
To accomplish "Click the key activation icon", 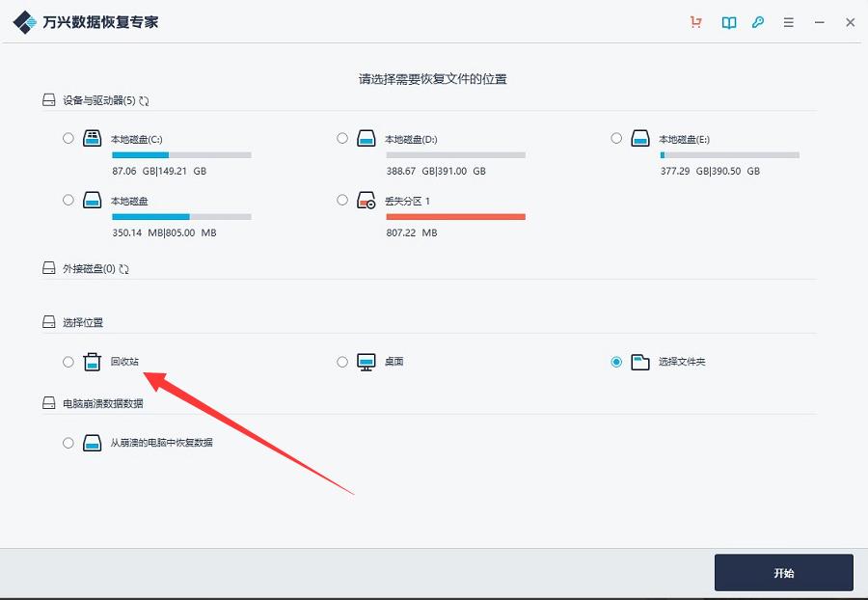I will (x=758, y=22).
